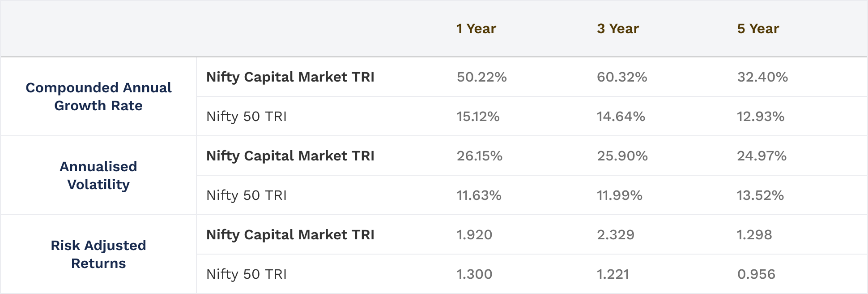Image resolution: width=868 pixels, height=294 pixels.
Task: Click the 3 Year column header
Action: 617,29
